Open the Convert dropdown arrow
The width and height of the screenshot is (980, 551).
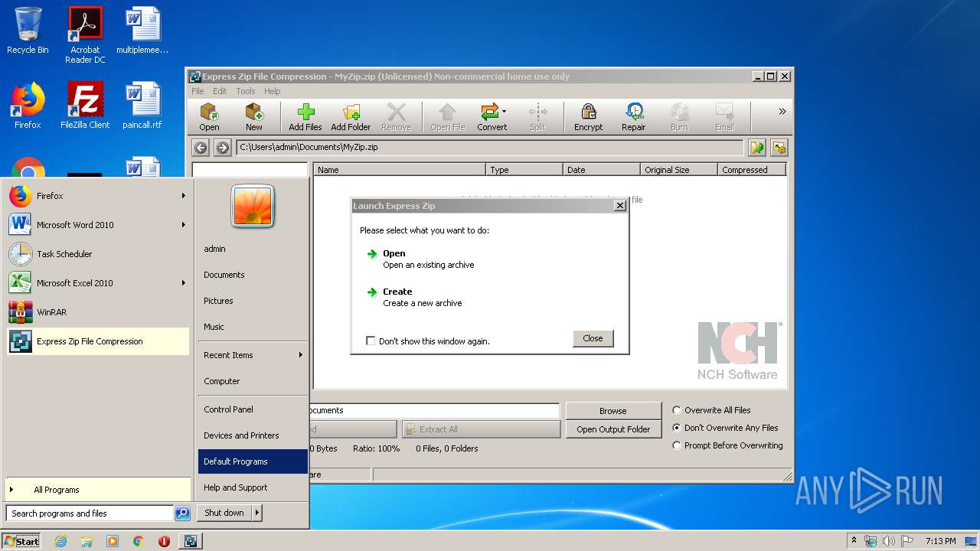click(504, 112)
